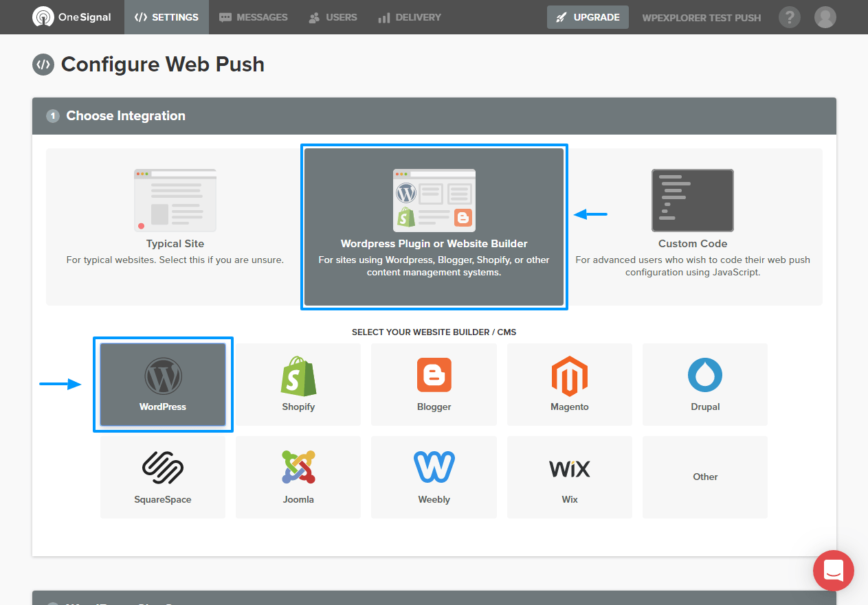Viewport: 868px width, 605px height.
Task: Pick the Shopify bag icon
Action: coord(298,376)
